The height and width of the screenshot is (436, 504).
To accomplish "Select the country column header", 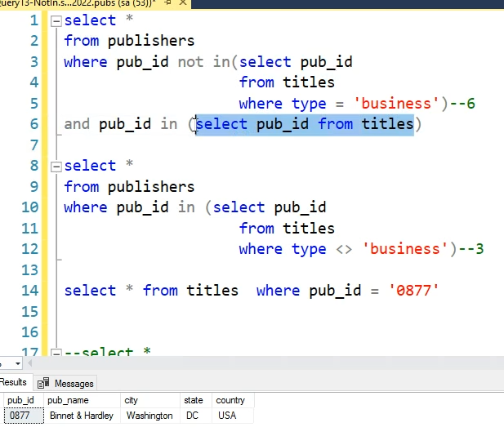I will [x=233, y=400].
